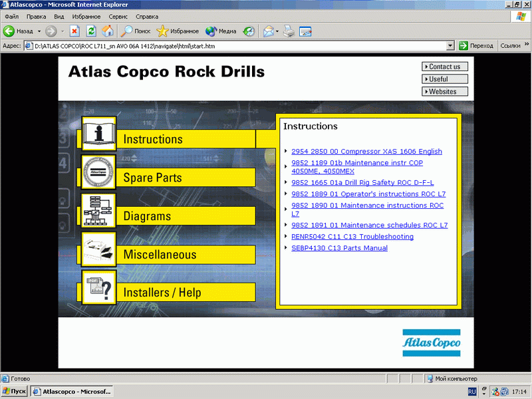Open the Back button history dropdown

(39, 31)
